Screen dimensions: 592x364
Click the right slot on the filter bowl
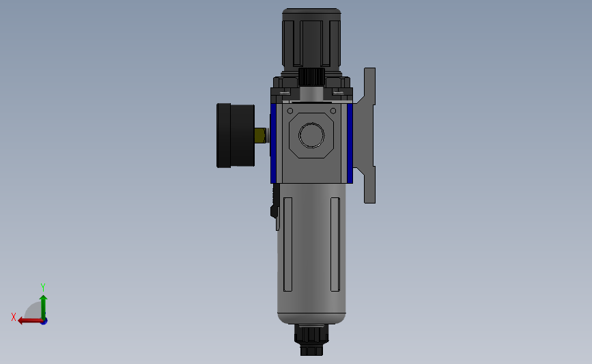point(335,244)
